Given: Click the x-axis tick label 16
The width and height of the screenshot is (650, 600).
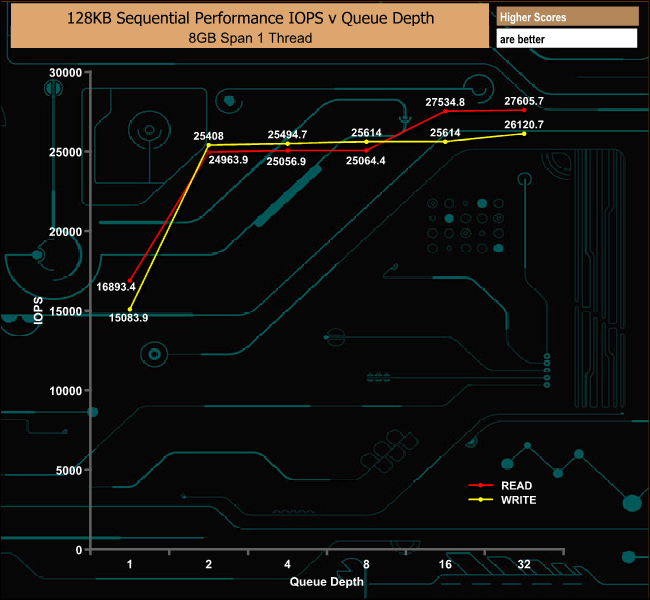Looking at the screenshot, I should click(x=445, y=564).
